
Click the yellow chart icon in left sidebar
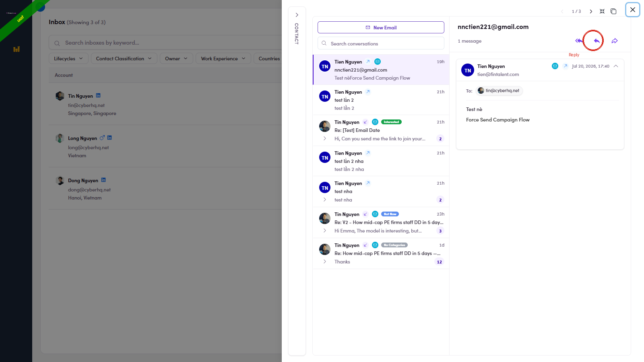pos(17,49)
